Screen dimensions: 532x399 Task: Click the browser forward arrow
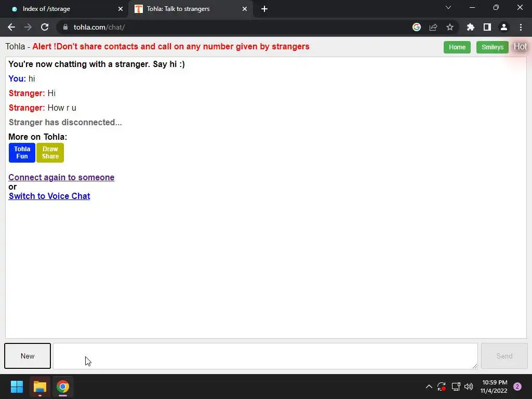coord(28,27)
